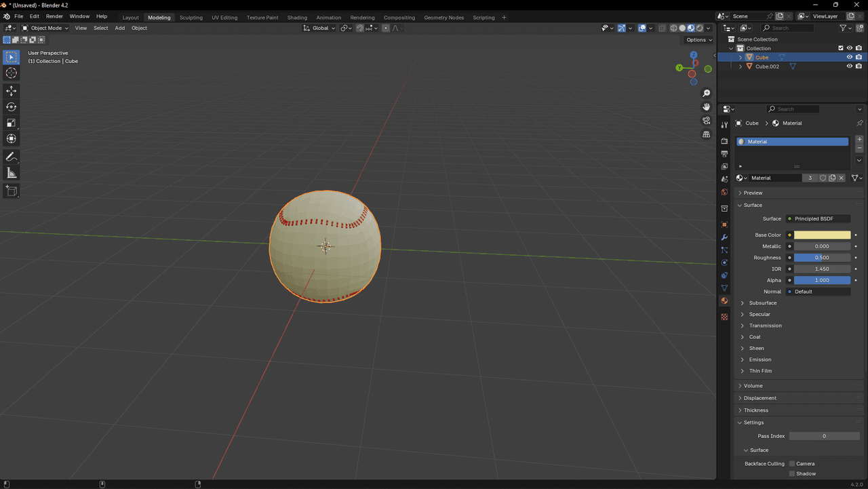Open the Add menu in viewport header
Viewport: 868px width, 489px height.
click(x=119, y=28)
